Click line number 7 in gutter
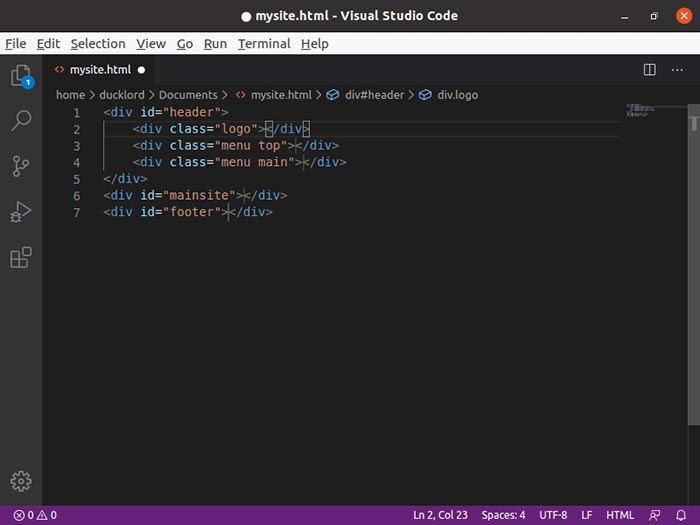This screenshot has width=700, height=525. [77, 212]
